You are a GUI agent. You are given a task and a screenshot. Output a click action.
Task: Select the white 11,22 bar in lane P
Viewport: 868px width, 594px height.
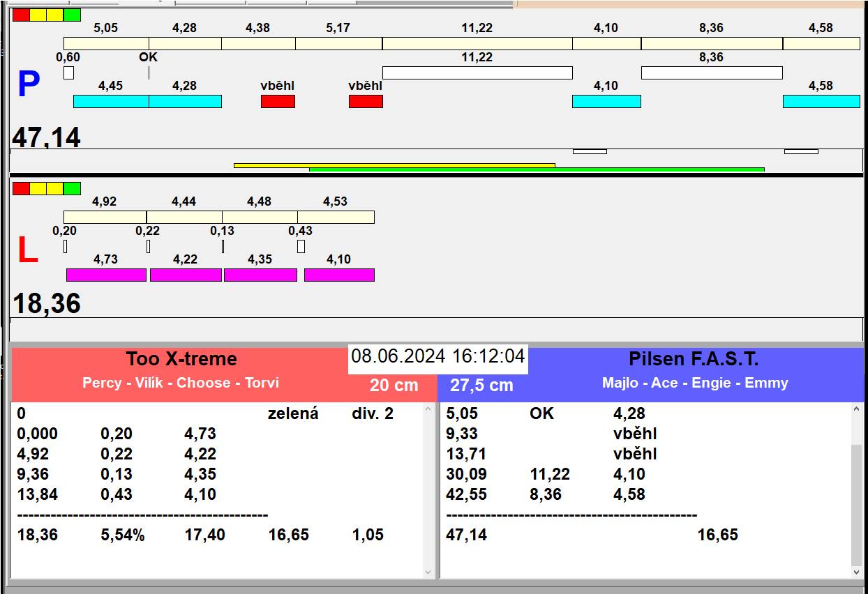(477, 73)
